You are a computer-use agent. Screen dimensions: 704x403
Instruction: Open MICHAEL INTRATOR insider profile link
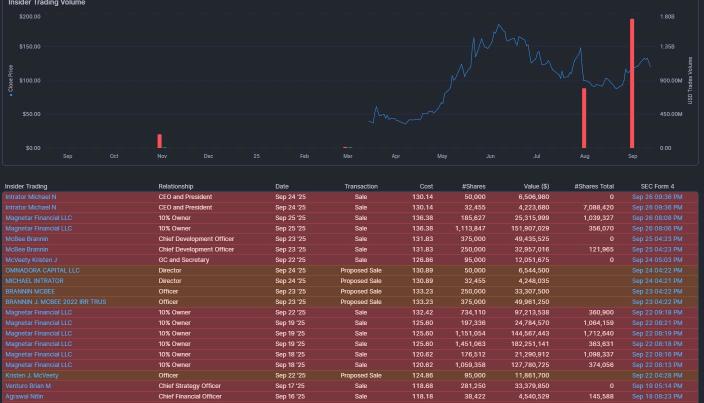(x=35, y=281)
